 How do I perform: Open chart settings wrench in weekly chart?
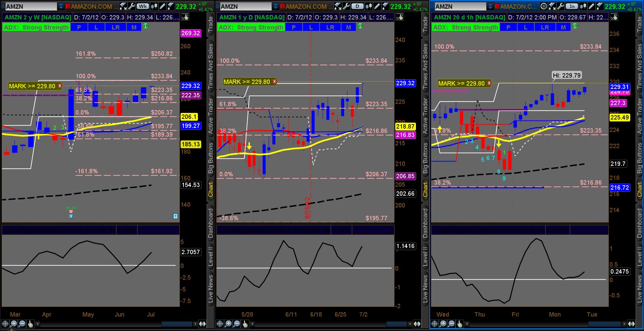tap(131, 6)
